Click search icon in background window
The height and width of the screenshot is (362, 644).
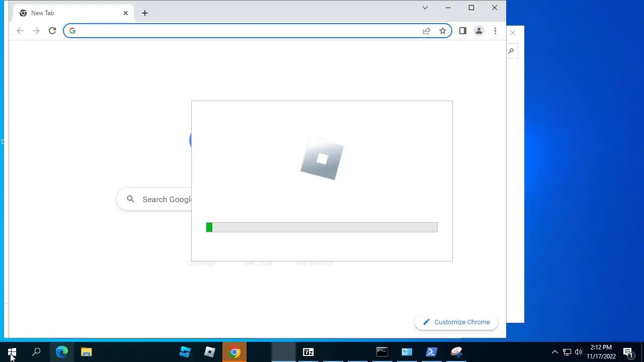pyautogui.click(x=511, y=51)
